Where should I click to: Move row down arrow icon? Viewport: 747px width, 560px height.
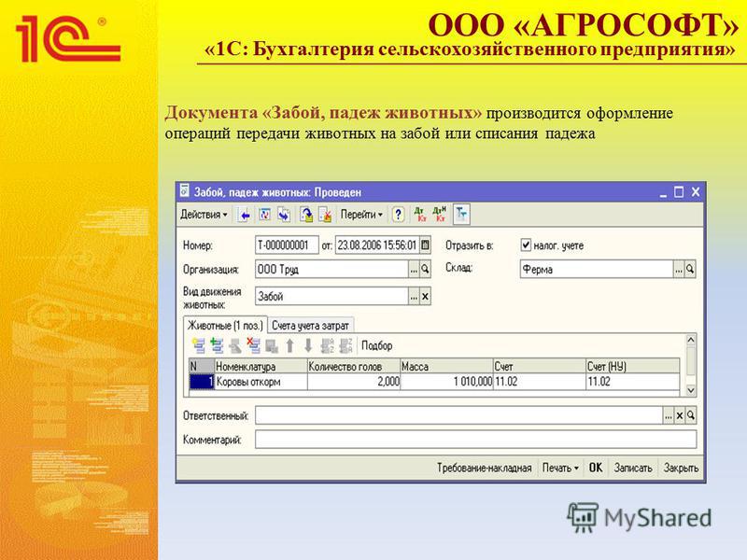308,345
